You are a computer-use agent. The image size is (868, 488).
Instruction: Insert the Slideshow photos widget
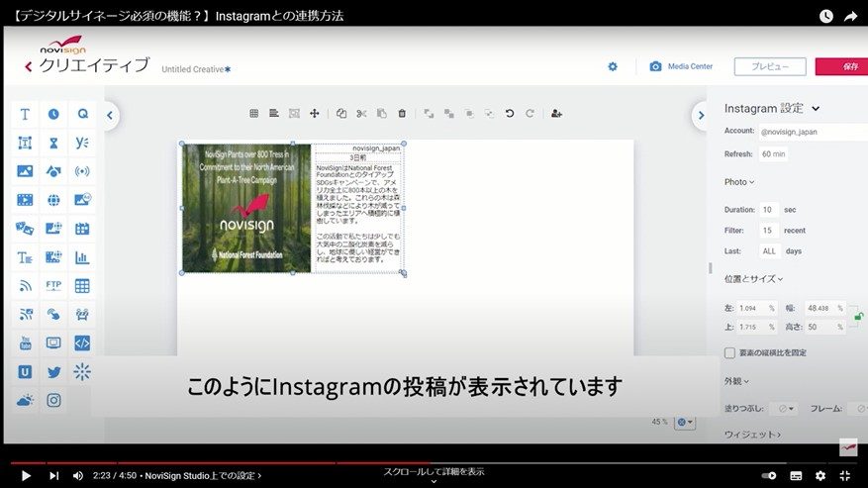click(x=25, y=229)
